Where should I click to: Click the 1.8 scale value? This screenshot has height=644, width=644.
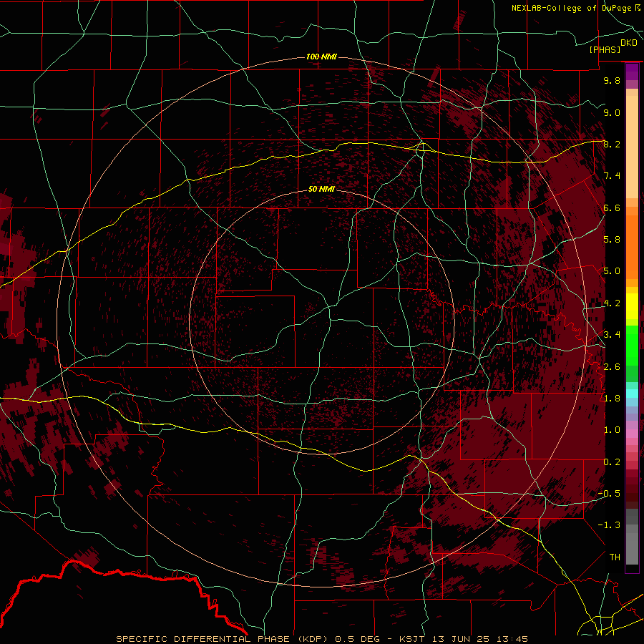click(x=612, y=399)
